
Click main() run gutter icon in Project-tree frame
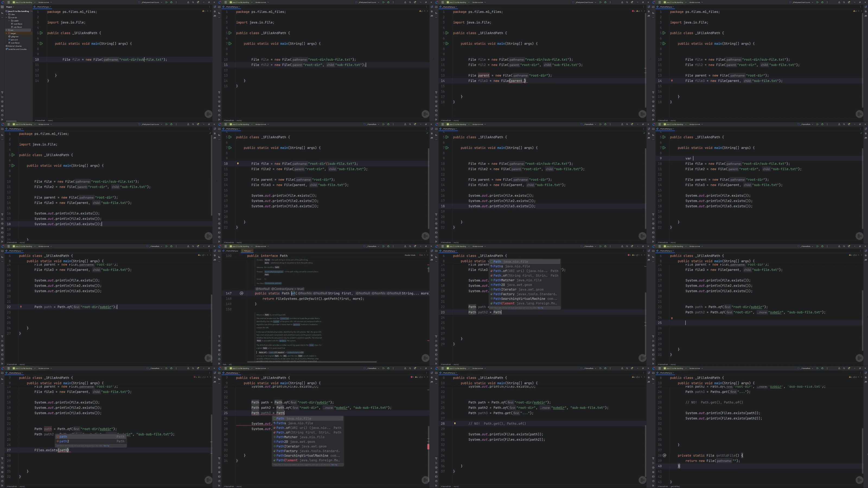point(42,43)
